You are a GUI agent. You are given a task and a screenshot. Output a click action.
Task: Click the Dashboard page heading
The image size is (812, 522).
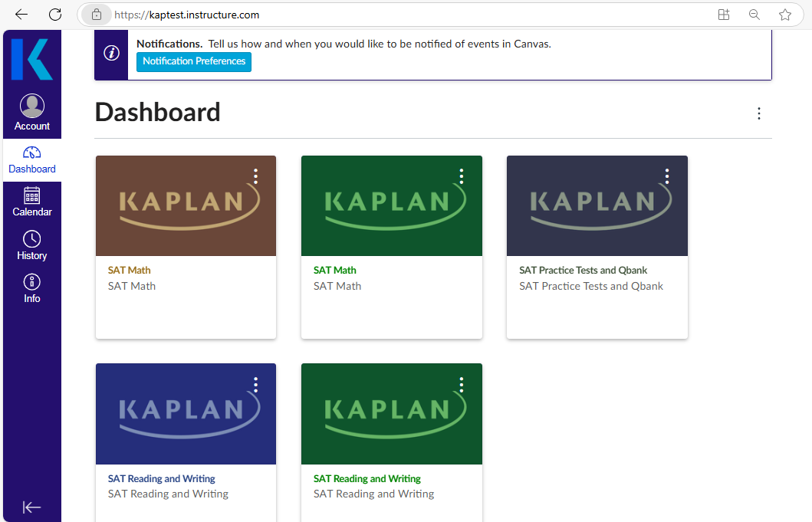click(158, 113)
